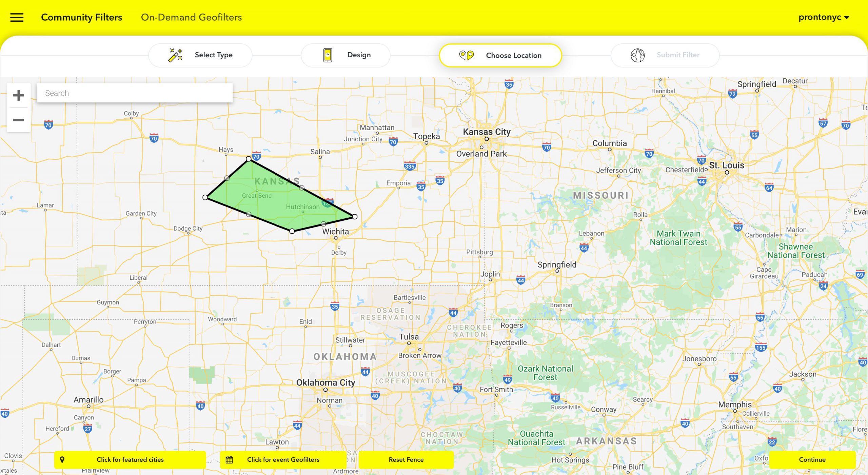This screenshot has width=868, height=475.
Task: Open the hamburger menu
Action: click(x=17, y=17)
